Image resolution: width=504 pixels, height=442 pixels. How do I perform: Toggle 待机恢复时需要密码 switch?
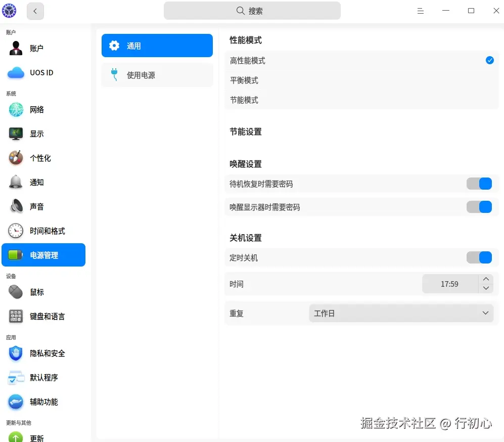pos(479,184)
